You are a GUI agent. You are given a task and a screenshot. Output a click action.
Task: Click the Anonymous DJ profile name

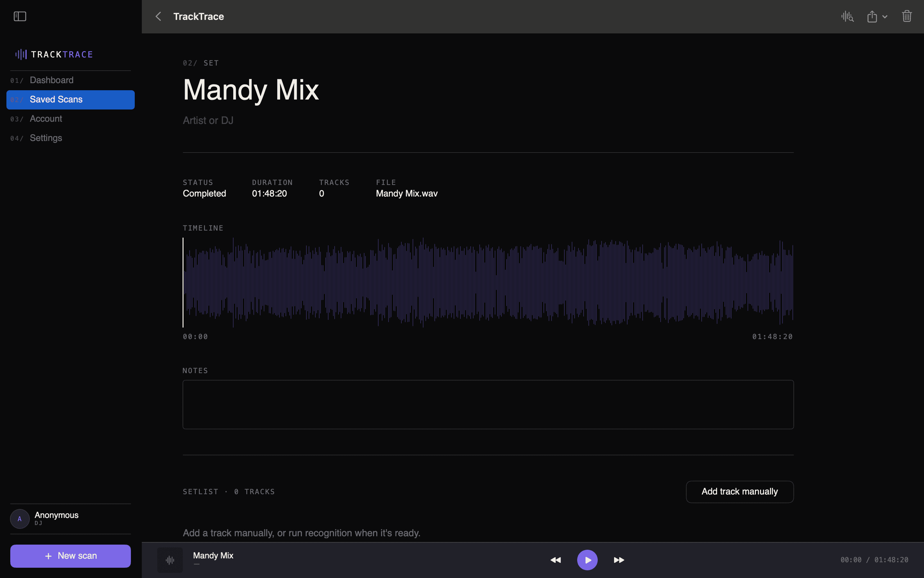click(x=56, y=515)
